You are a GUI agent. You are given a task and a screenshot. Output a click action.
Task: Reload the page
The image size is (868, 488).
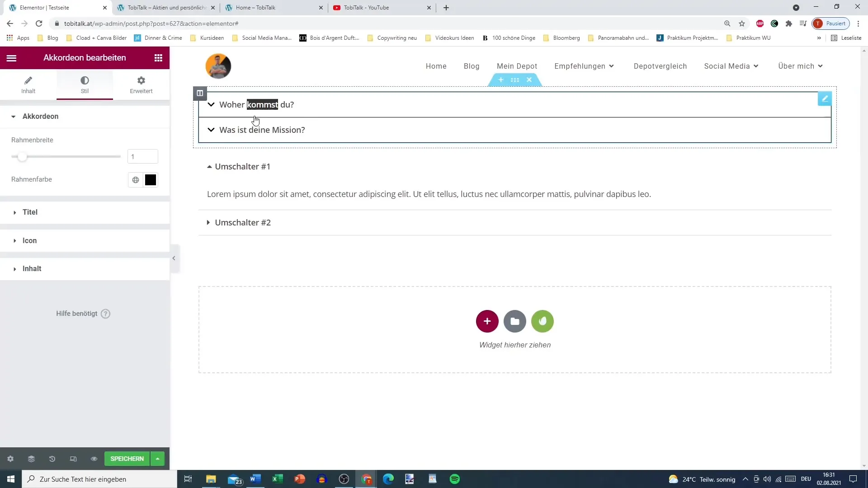[x=39, y=23]
